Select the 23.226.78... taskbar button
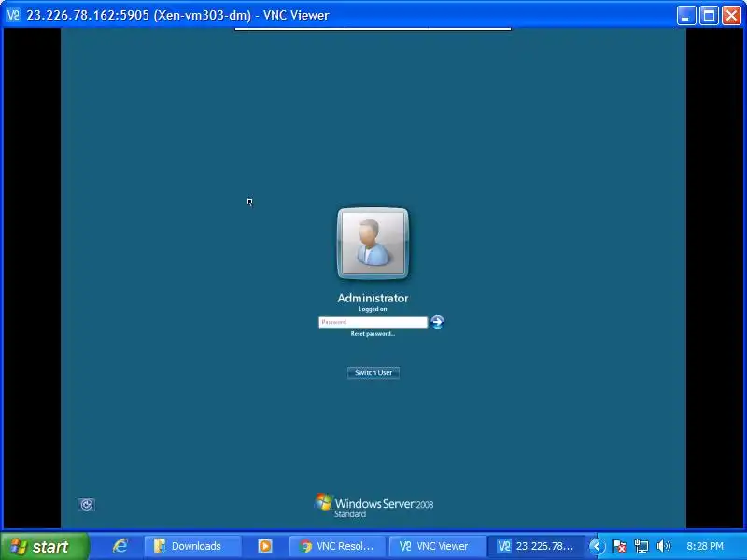 click(x=536, y=546)
